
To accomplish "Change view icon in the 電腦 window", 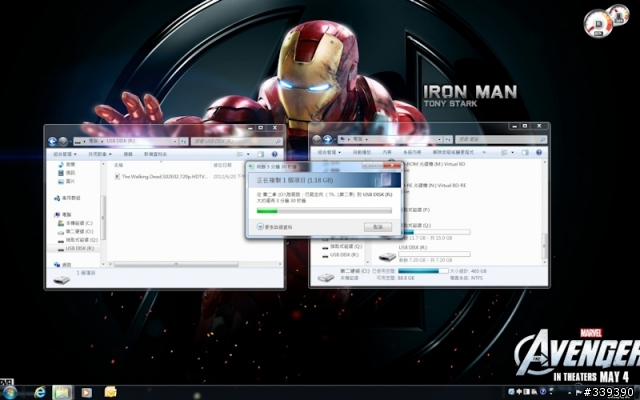I will click(504, 152).
